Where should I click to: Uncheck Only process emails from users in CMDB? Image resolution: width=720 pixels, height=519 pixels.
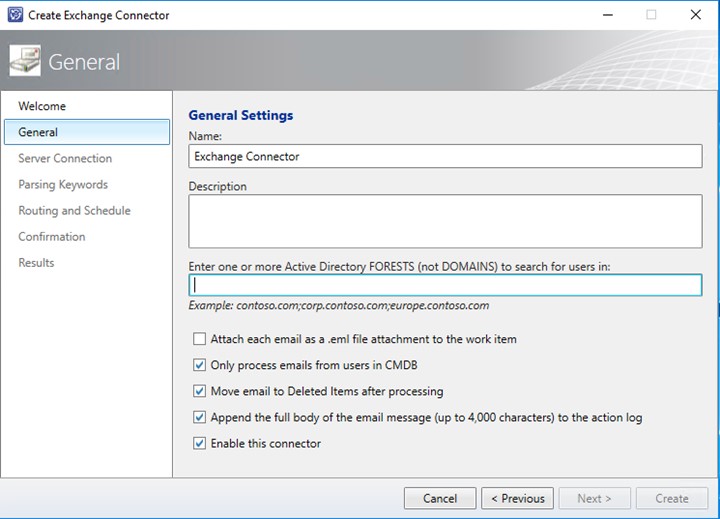tap(199, 365)
